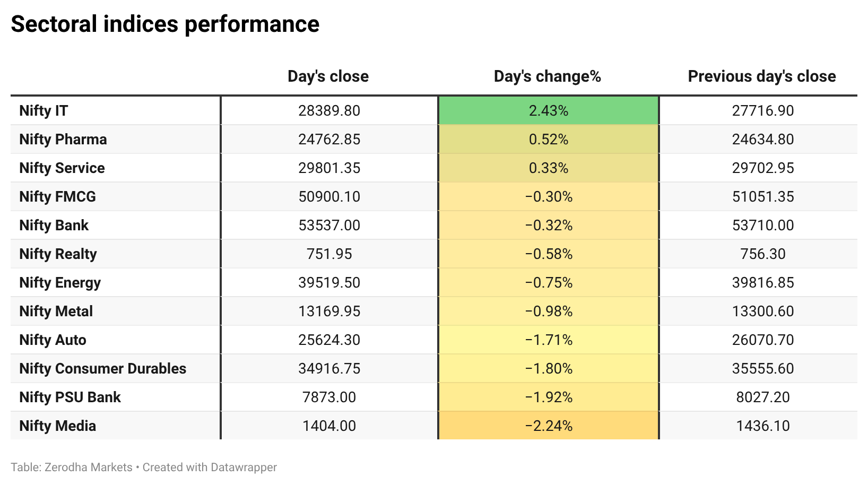Select Nifty PSU Bank day's close 7873.00
Viewport: 868px width, 485px height.
coord(329,397)
